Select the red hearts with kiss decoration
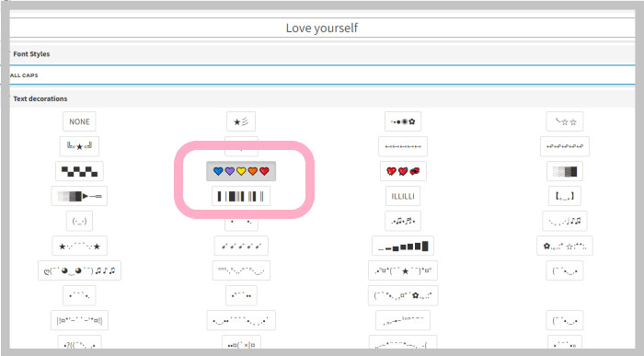This screenshot has height=356, width=644. 403,171
